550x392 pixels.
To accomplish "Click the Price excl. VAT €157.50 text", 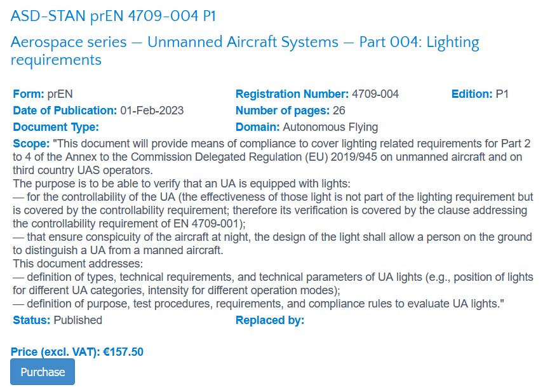I will [x=77, y=351].
